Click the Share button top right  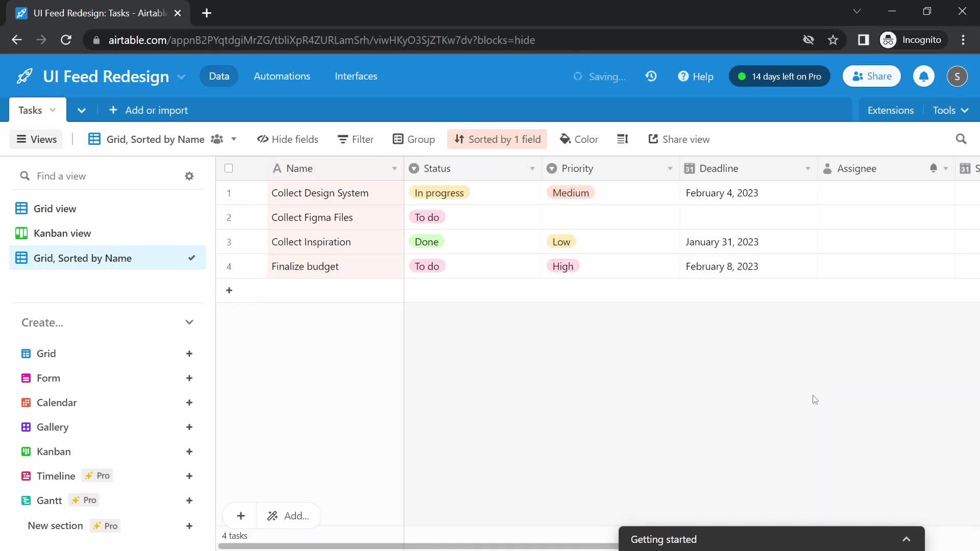pos(872,76)
